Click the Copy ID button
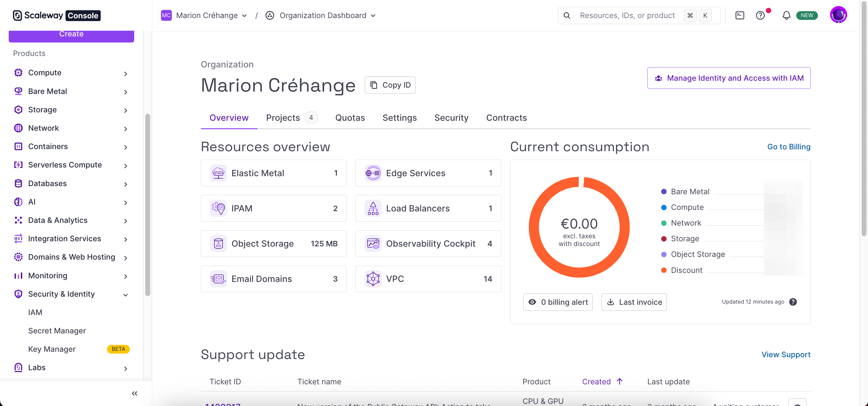The height and width of the screenshot is (406, 868). point(390,85)
